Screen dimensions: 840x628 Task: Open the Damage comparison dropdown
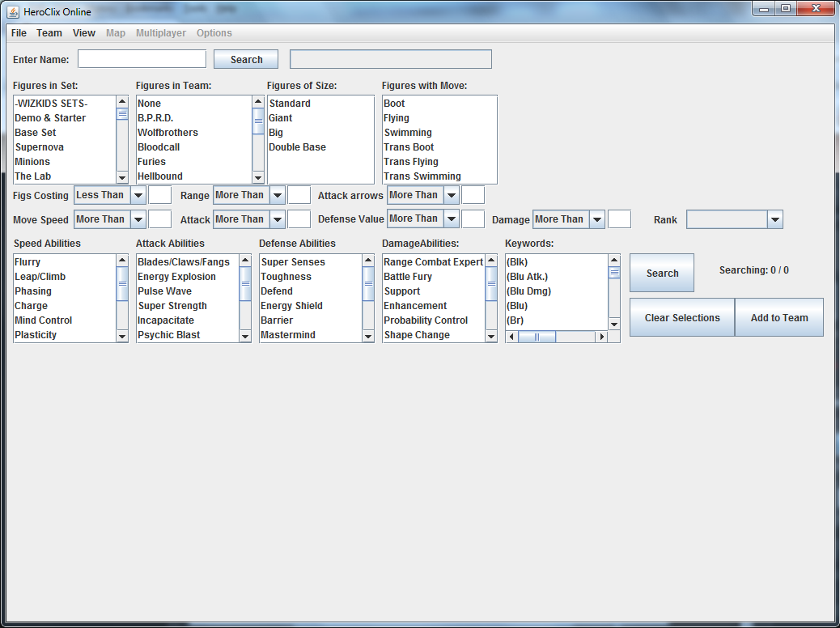(x=569, y=219)
